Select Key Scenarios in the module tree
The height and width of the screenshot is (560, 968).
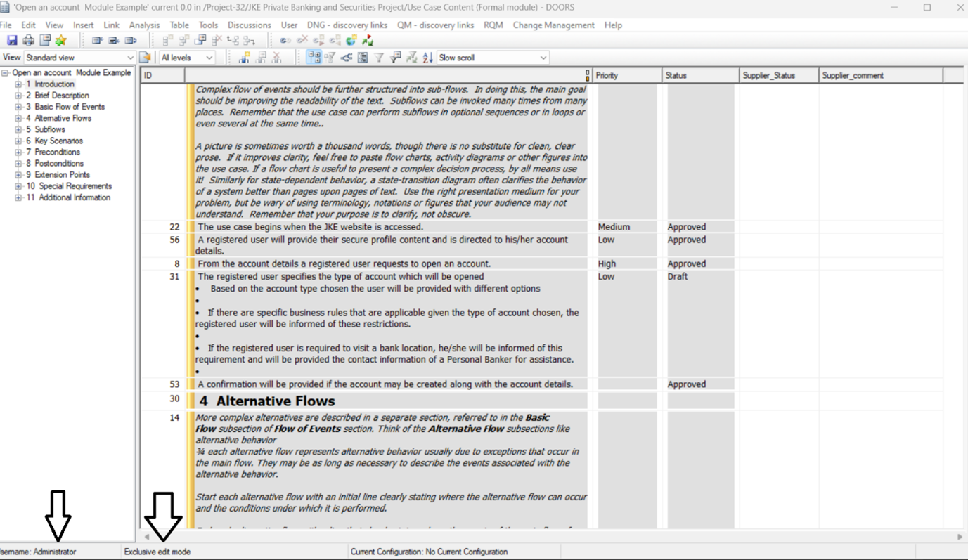(58, 141)
